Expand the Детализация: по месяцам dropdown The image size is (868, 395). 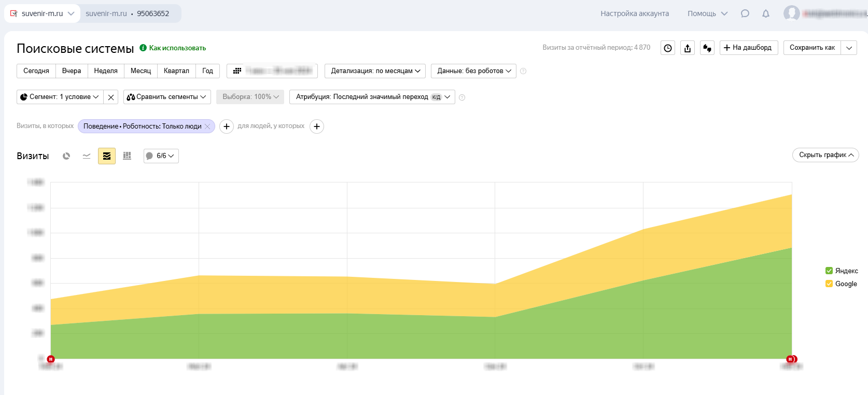[375, 71]
